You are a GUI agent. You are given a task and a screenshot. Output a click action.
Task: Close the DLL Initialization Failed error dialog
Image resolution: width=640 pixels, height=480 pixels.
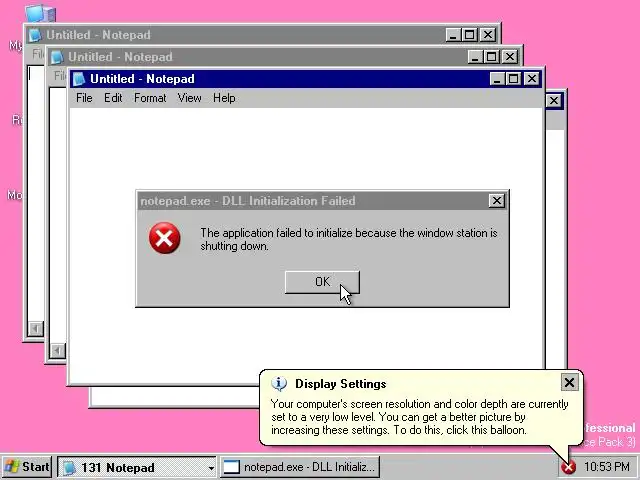pos(496,201)
